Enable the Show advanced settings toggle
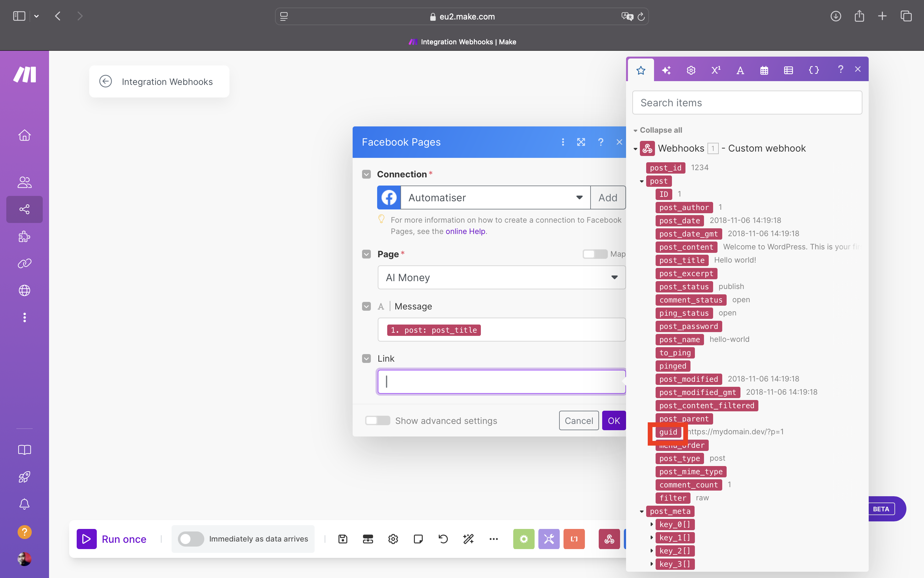 (377, 421)
